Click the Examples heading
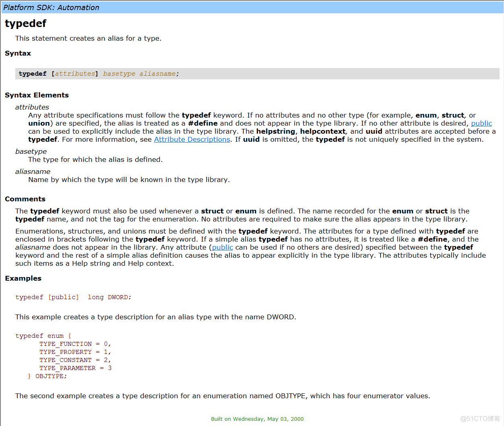 (23, 278)
